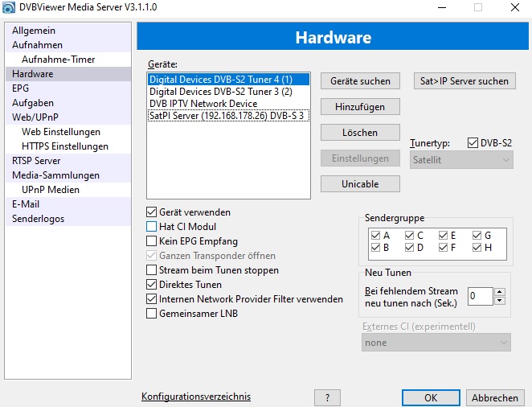
Task: Close the DVBViewer Media Server window
Action: [x=515, y=7]
